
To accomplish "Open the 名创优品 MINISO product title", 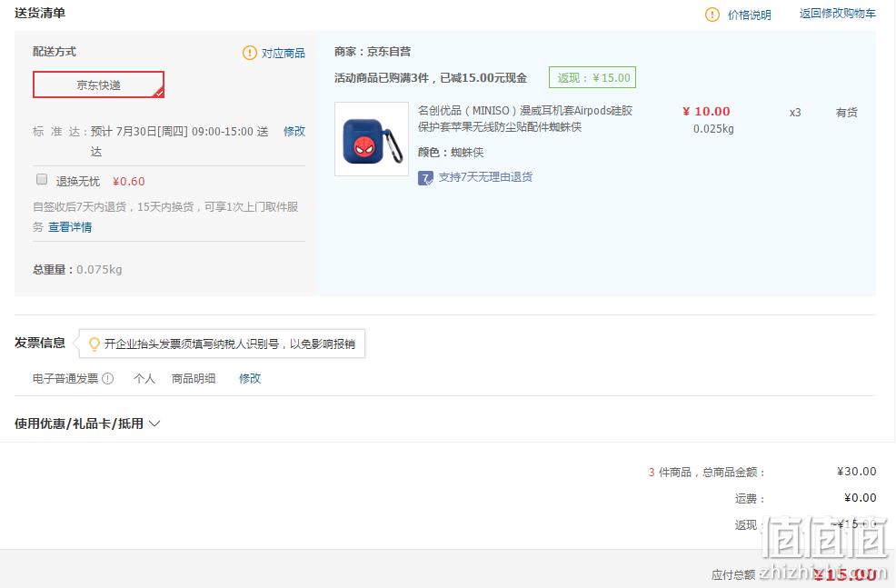I will 525,118.
